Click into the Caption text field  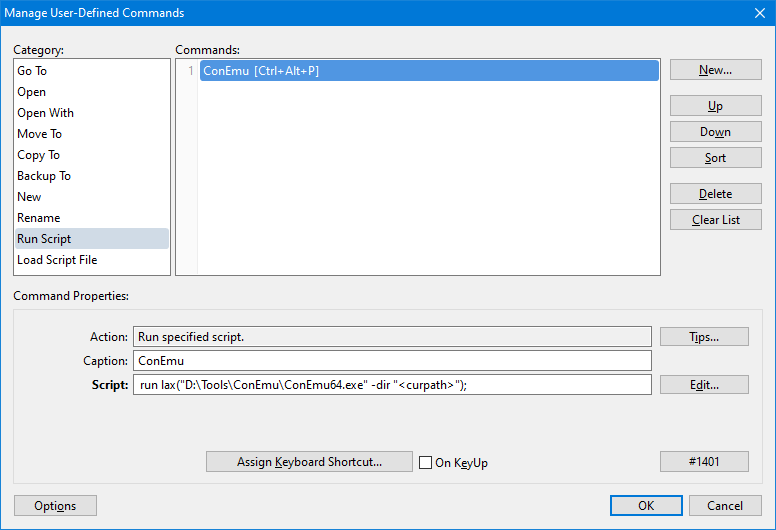[x=391, y=361]
